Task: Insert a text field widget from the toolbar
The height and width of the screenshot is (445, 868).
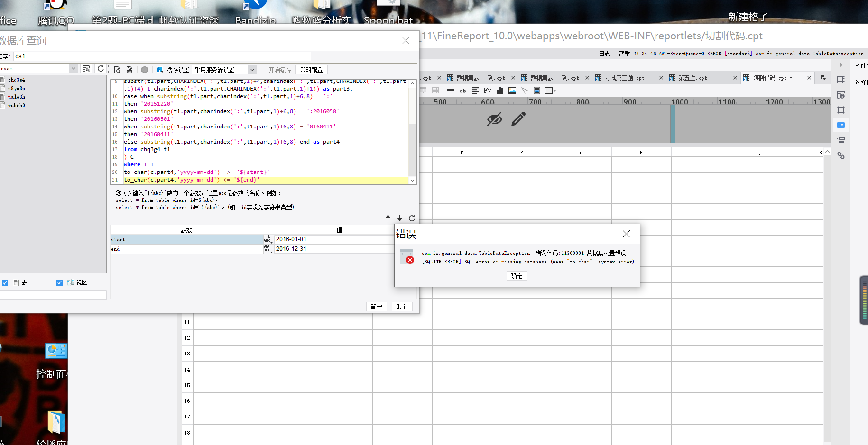Action: 451,91
